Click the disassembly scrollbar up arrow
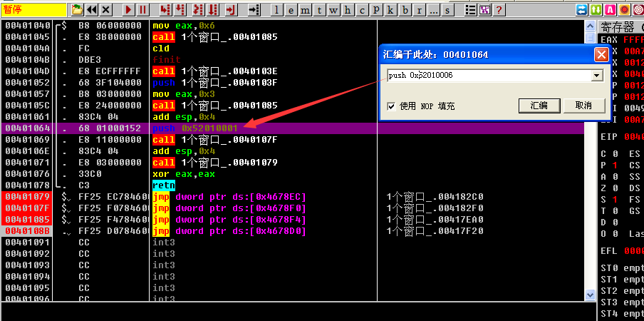 pos(590,26)
